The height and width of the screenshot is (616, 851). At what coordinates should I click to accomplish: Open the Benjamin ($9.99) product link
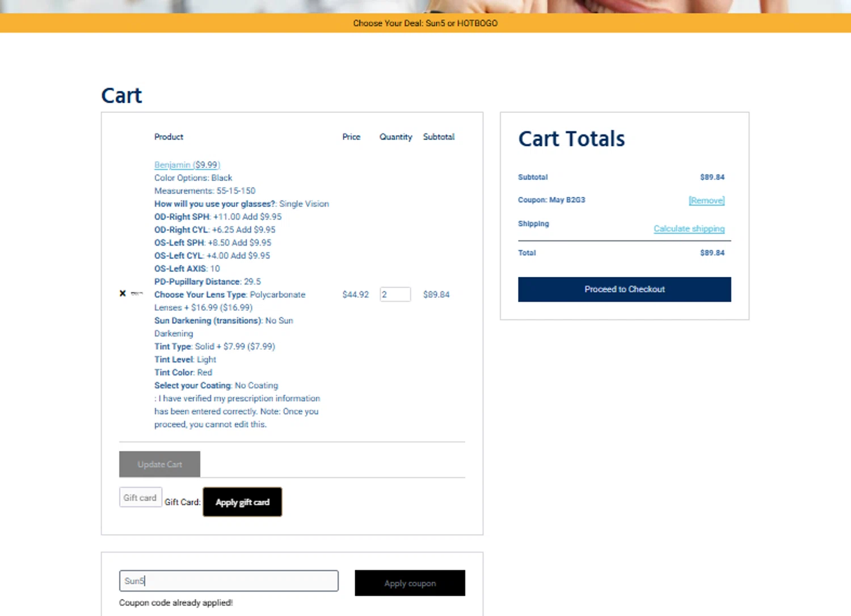(x=187, y=164)
